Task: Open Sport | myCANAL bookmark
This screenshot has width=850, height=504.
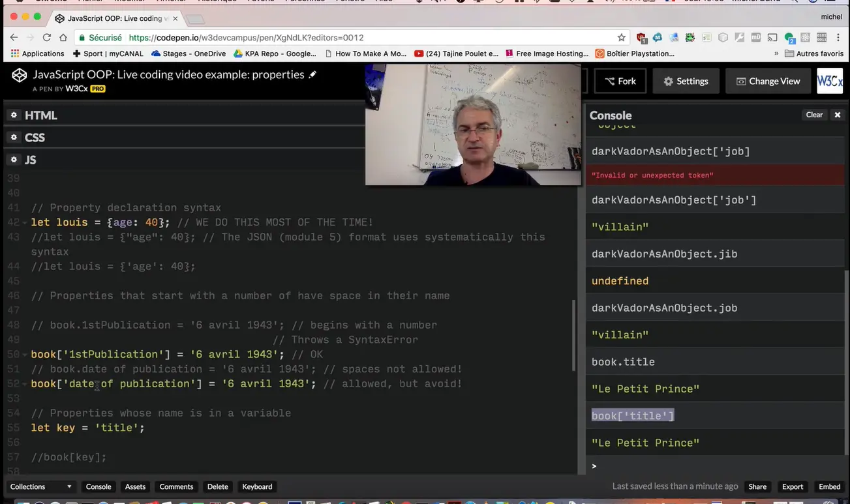Action: coord(107,54)
